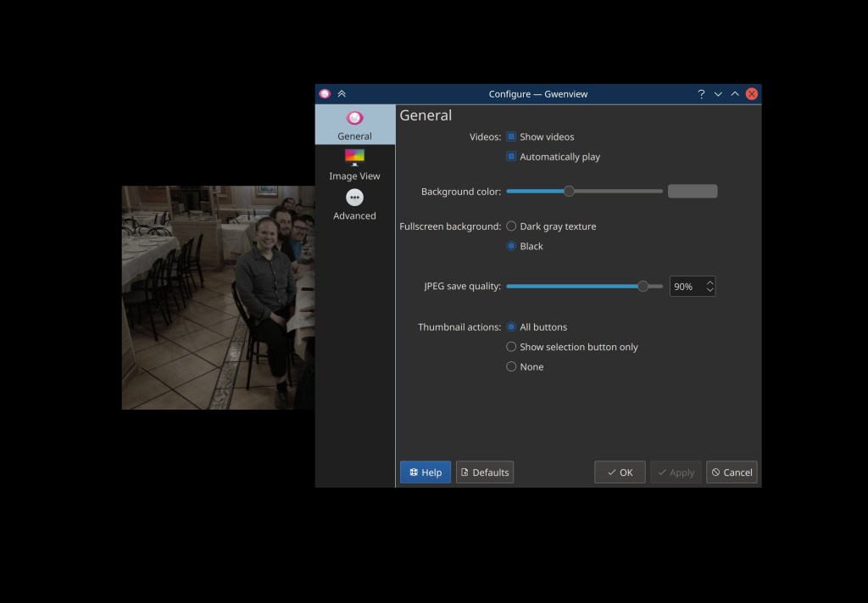
Task: Click the Defaults button
Action: click(485, 472)
